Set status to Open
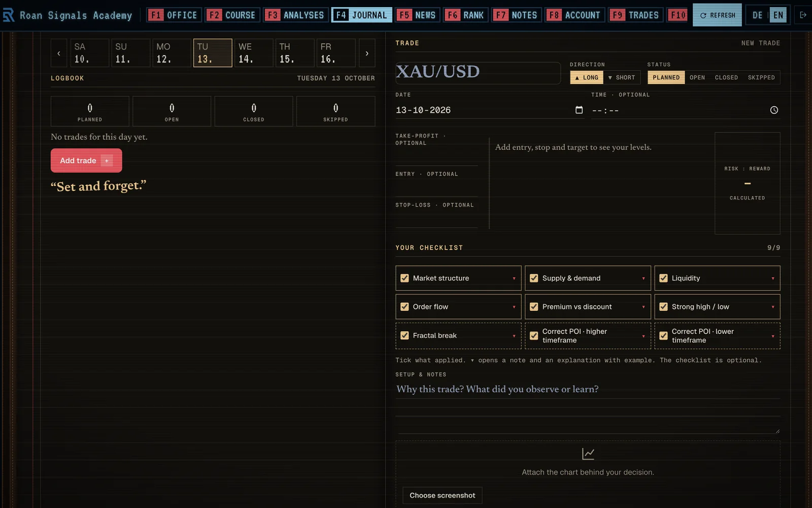Viewport: 812px width, 508px height. [697, 78]
